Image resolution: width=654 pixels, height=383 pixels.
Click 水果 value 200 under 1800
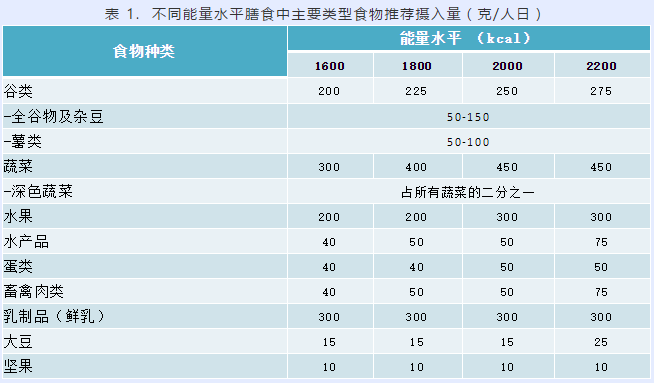[416, 217]
